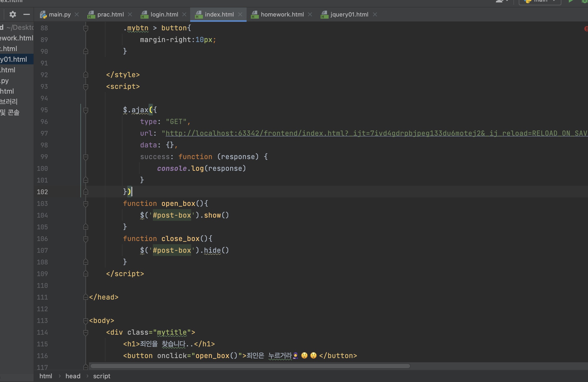Click the "mytitle" class value on line 114
Viewport: 588px width, 382px height.
coord(172,332)
